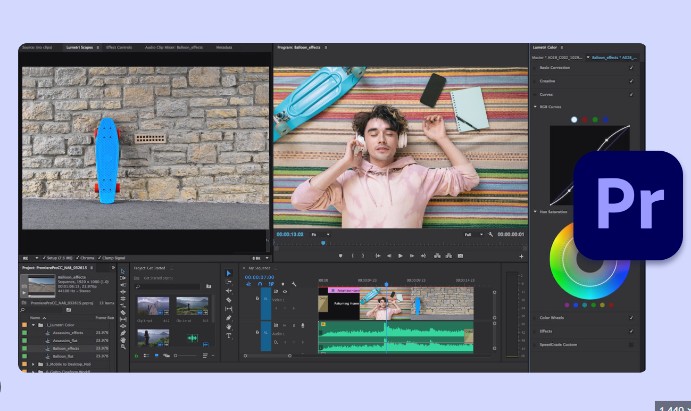Open Program monitor settings wrench
Screen dimensions: 691x411
tap(491, 235)
